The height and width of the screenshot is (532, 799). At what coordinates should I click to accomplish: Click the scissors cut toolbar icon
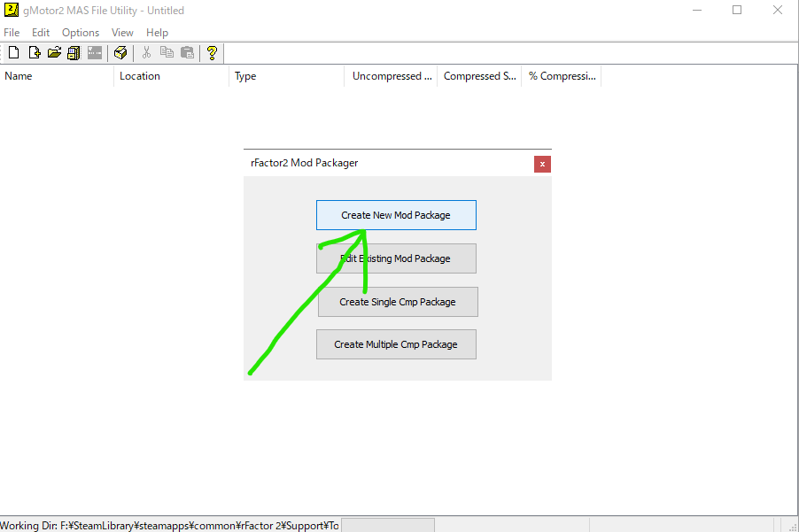tap(146, 52)
